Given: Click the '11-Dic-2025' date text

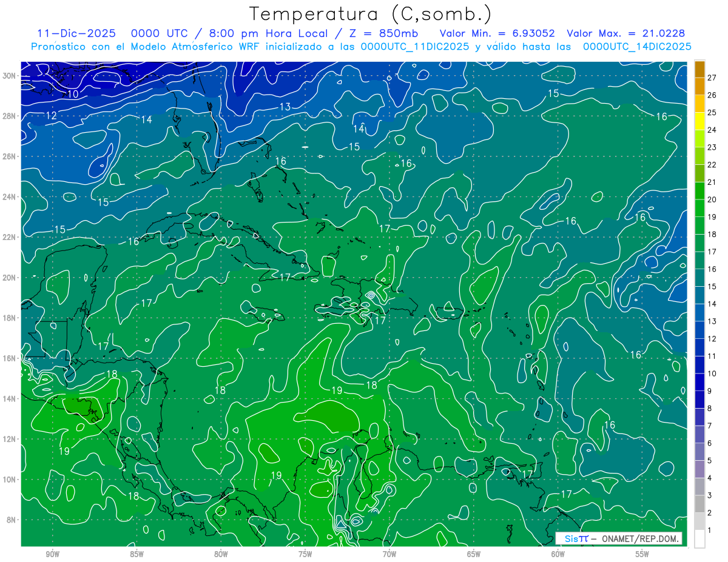Looking at the screenshot, I should click(x=76, y=33).
